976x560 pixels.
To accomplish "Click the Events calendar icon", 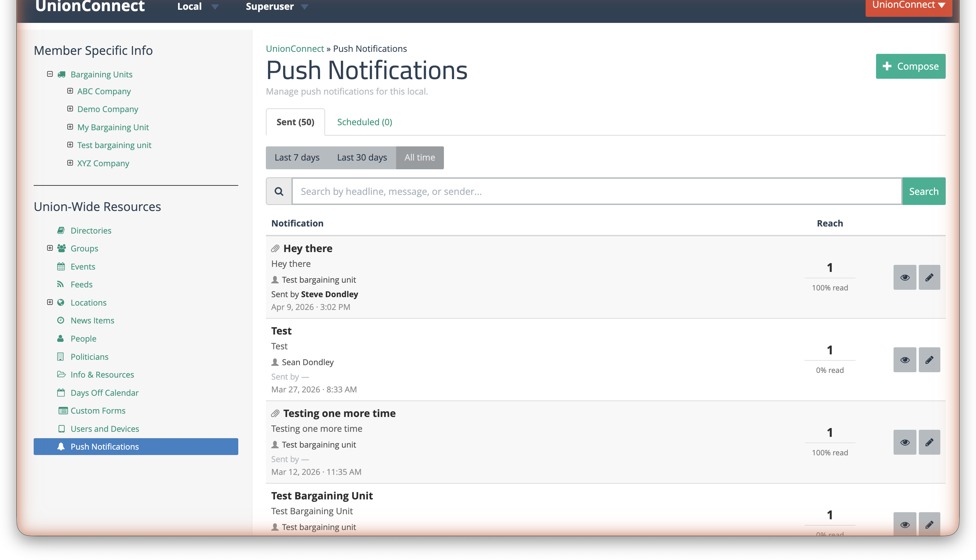I will pyautogui.click(x=61, y=266).
